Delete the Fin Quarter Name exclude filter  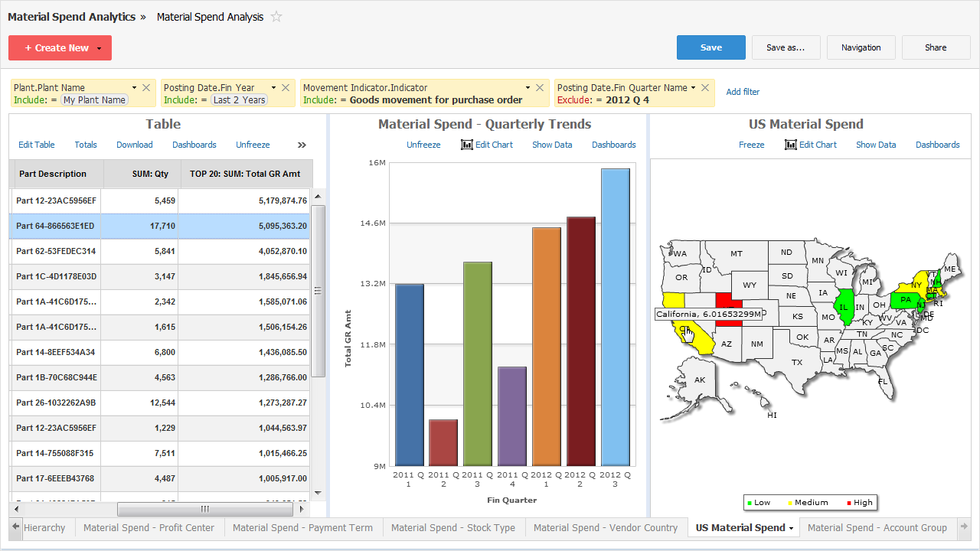705,88
